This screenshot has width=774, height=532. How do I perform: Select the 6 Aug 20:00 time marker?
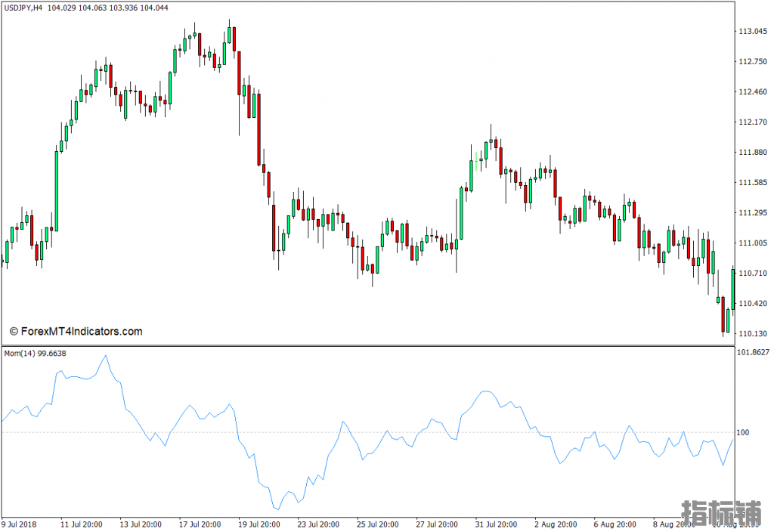[x=615, y=524]
